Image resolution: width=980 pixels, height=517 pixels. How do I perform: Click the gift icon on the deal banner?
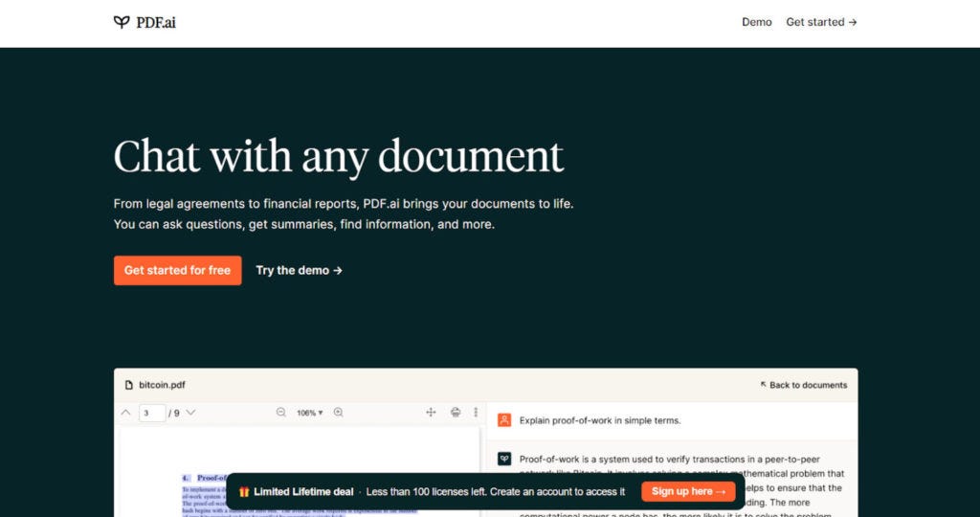click(244, 492)
